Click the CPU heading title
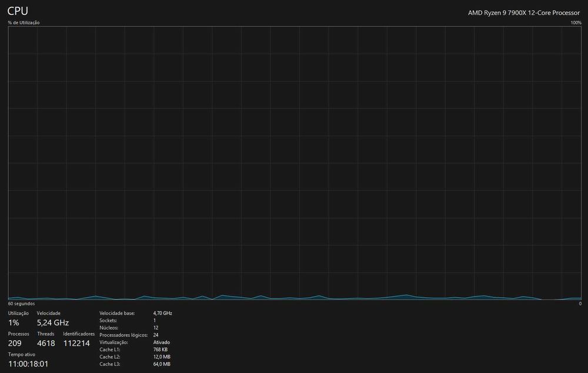The image size is (588, 373). tap(18, 11)
